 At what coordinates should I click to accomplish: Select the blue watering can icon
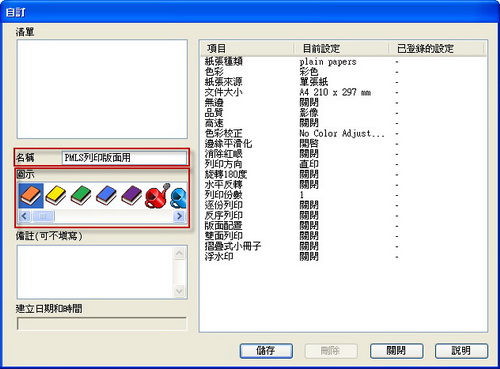pos(179,198)
